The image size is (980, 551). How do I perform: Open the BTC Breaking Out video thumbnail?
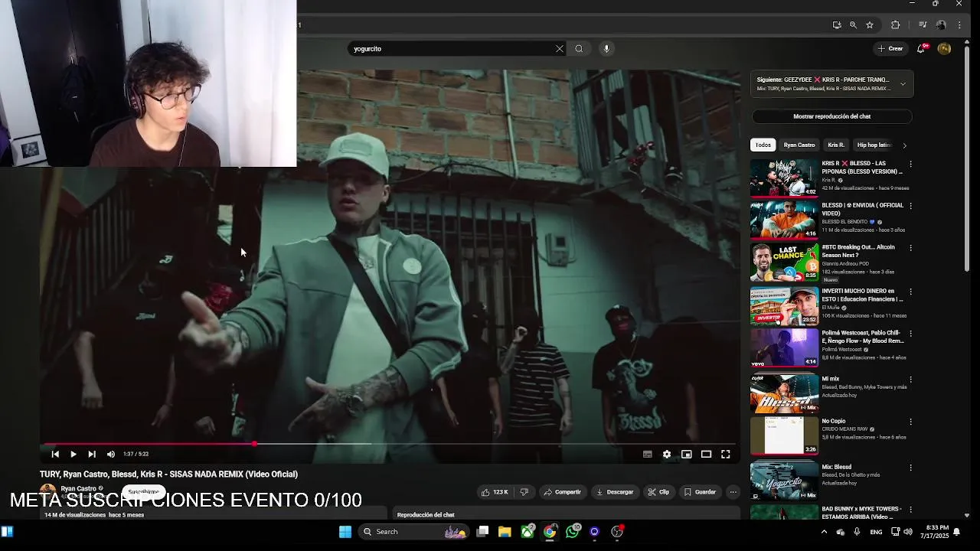click(784, 262)
